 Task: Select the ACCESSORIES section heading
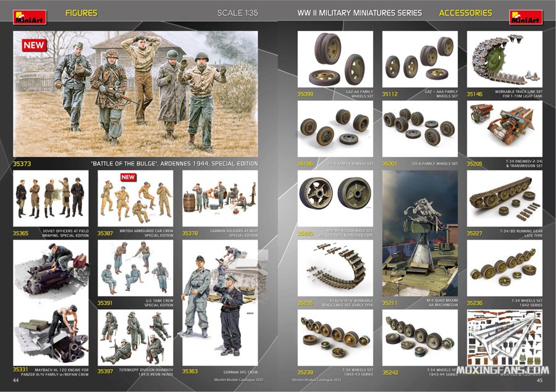[466, 13]
